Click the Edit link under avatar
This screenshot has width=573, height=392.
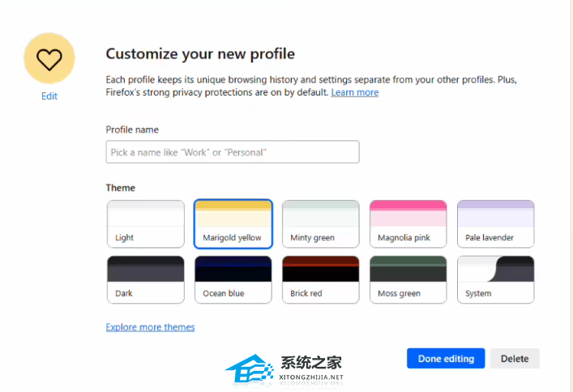click(49, 96)
